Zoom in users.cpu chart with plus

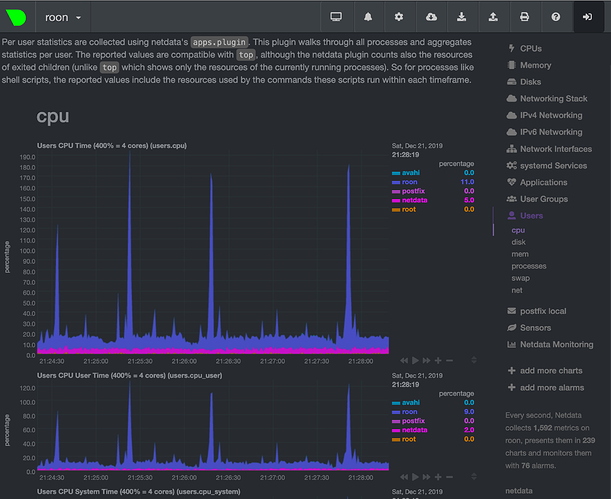click(x=438, y=361)
